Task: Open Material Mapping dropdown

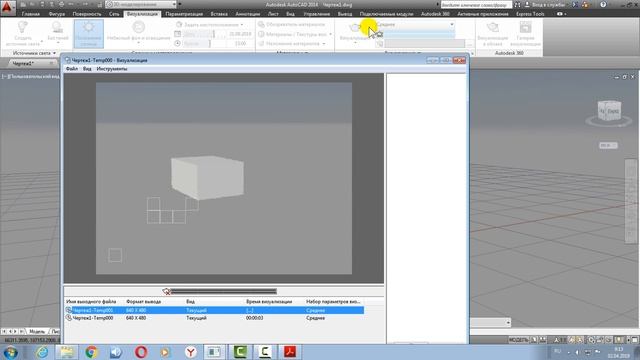Action: point(292,43)
